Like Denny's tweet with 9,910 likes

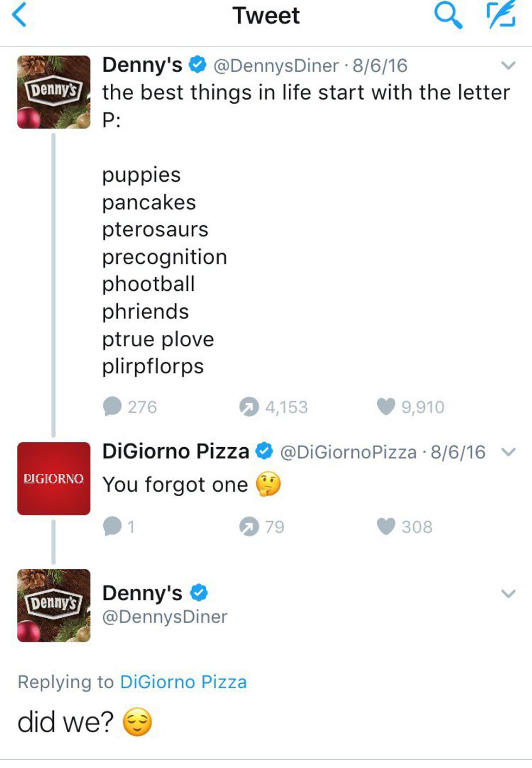(386, 407)
